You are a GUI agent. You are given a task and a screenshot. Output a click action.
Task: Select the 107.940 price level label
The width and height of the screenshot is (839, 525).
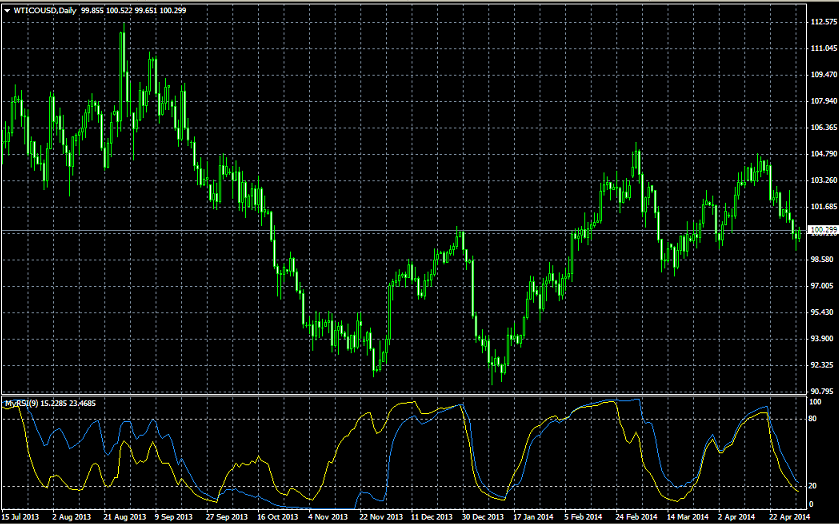(x=823, y=101)
